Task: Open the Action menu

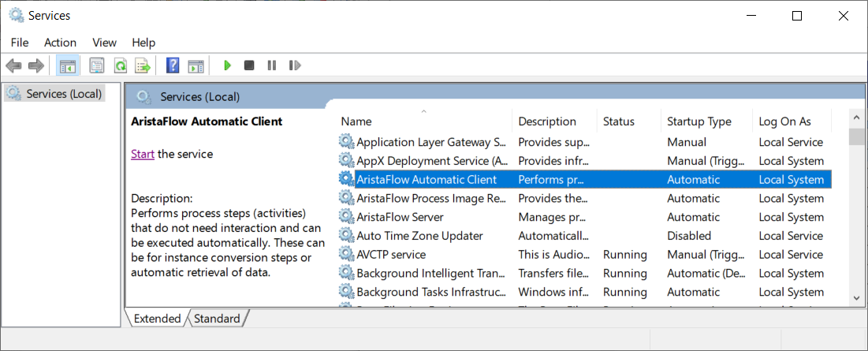Action: [61, 43]
